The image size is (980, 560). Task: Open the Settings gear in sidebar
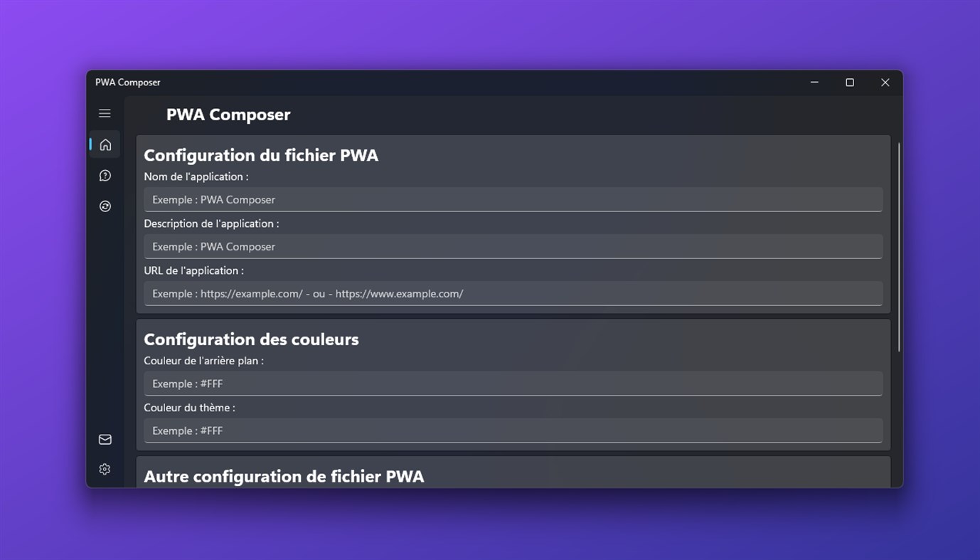pyautogui.click(x=105, y=470)
